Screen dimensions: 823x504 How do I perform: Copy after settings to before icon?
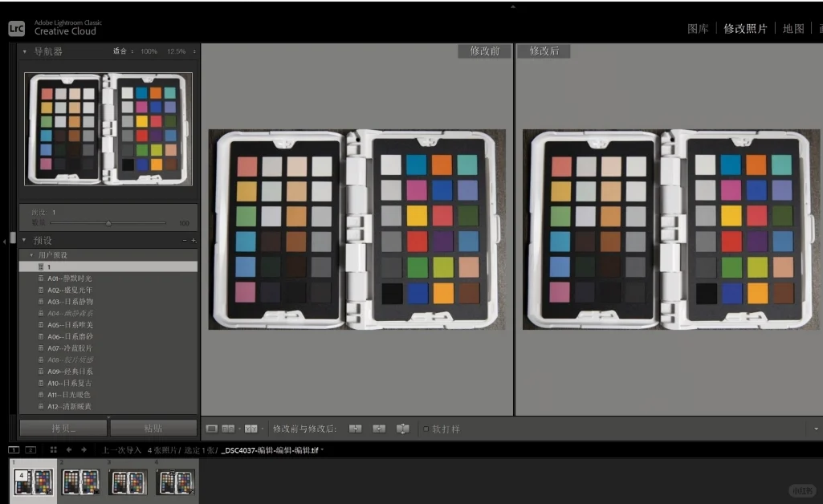point(379,429)
